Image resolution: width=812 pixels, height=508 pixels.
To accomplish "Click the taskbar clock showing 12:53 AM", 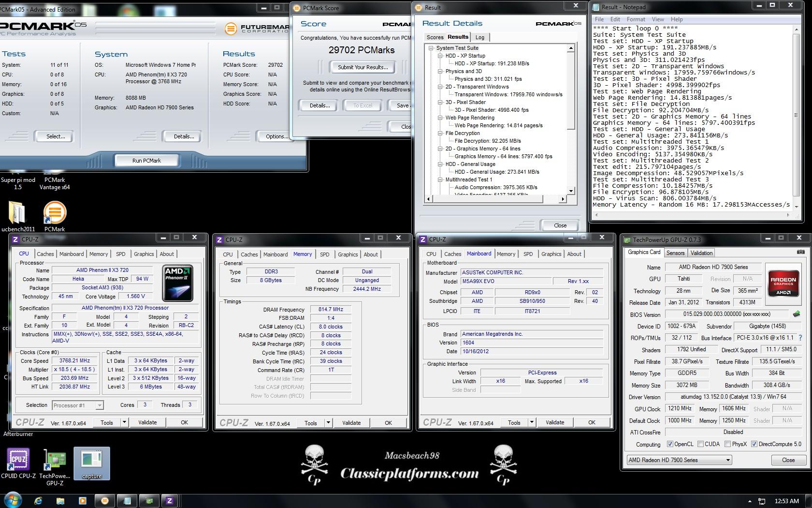I will click(x=786, y=501).
